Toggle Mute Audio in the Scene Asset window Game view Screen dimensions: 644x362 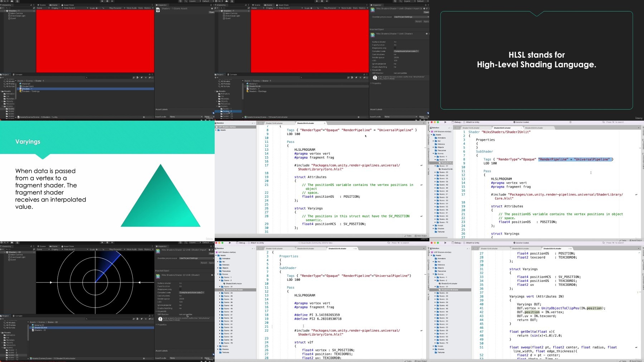(x=131, y=8)
